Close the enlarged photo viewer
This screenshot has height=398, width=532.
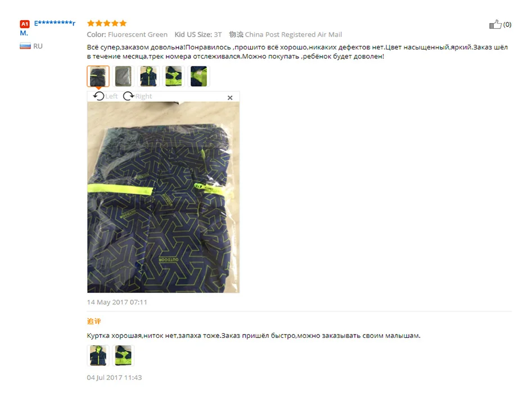(230, 98)
